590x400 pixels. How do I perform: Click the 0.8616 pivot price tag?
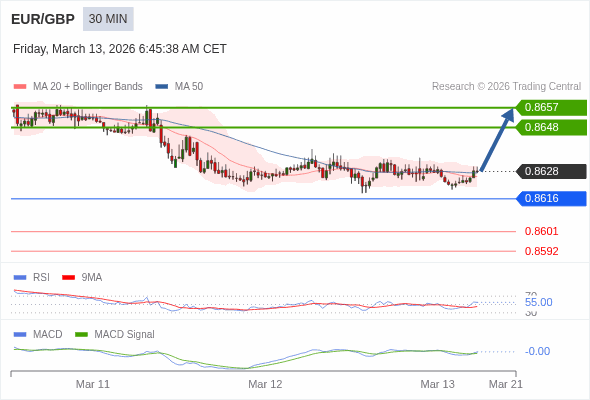pyautogui.click(x=551, y=199)
